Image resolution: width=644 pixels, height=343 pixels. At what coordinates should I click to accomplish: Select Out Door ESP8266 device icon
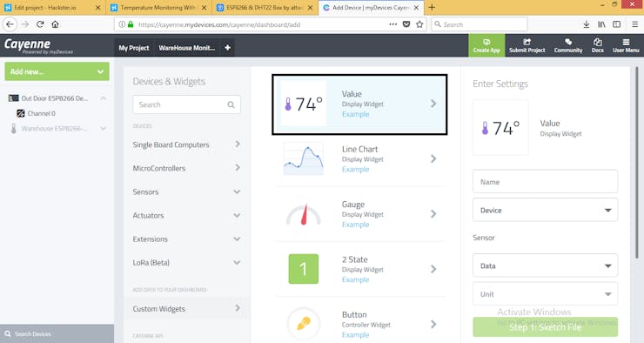[x=14, y=98]
